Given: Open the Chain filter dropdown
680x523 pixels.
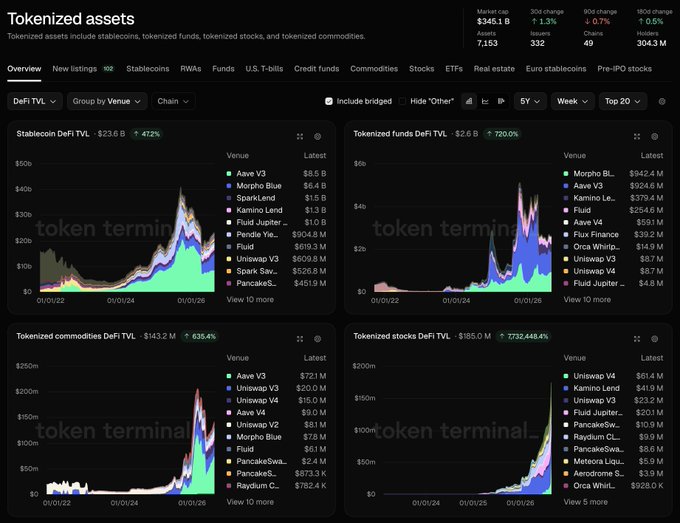Looking at the screenshot, I should [173, 101].
